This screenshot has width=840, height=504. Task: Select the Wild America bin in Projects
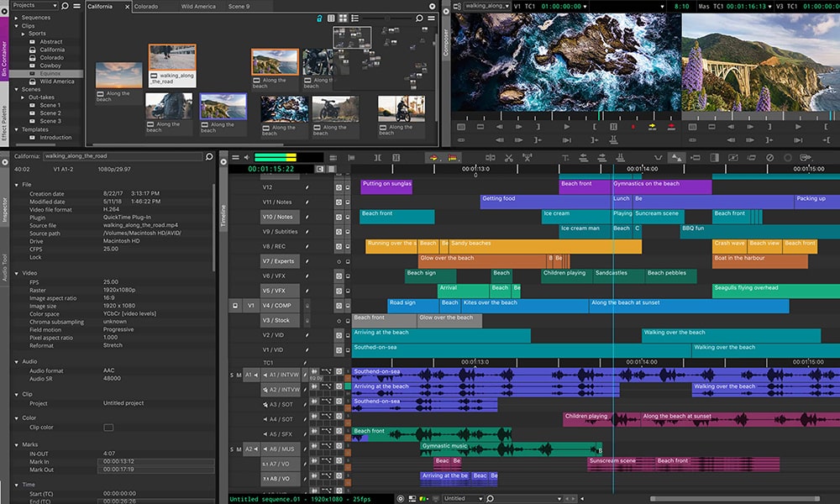(57, 81)
